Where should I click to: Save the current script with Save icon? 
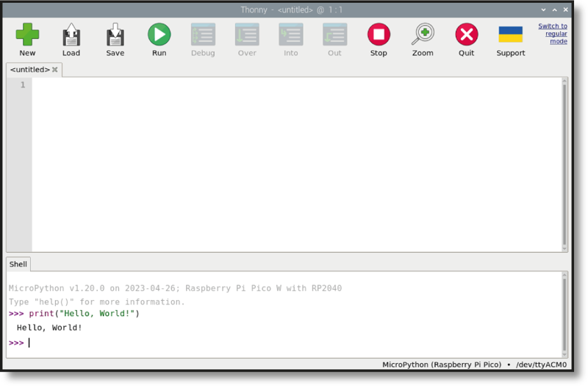pyautogui.click(x=115, y=35)
